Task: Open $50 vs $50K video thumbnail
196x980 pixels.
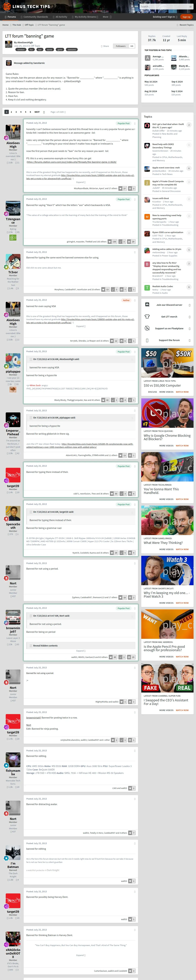Action: click(167, 363)
